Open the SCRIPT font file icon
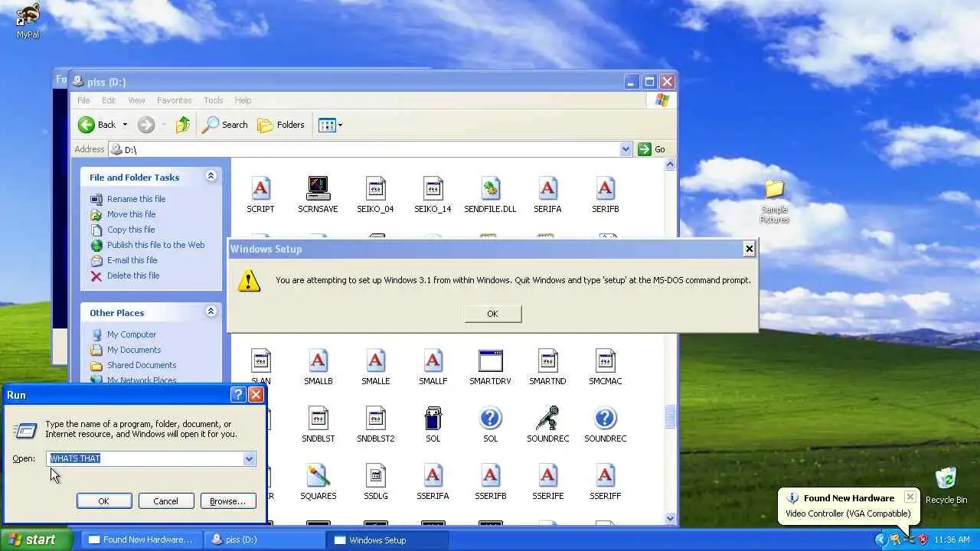The width and height of the screenshot is (980, 551). (x=261, y=188)
